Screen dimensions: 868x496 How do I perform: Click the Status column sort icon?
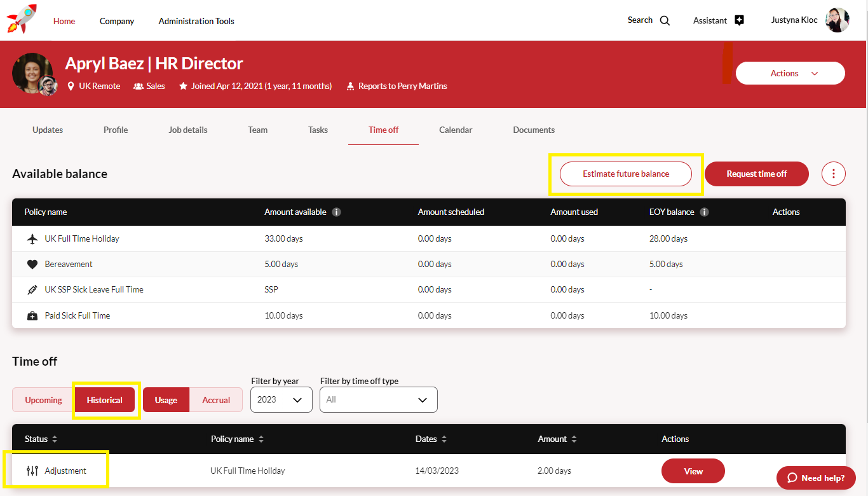55,439
